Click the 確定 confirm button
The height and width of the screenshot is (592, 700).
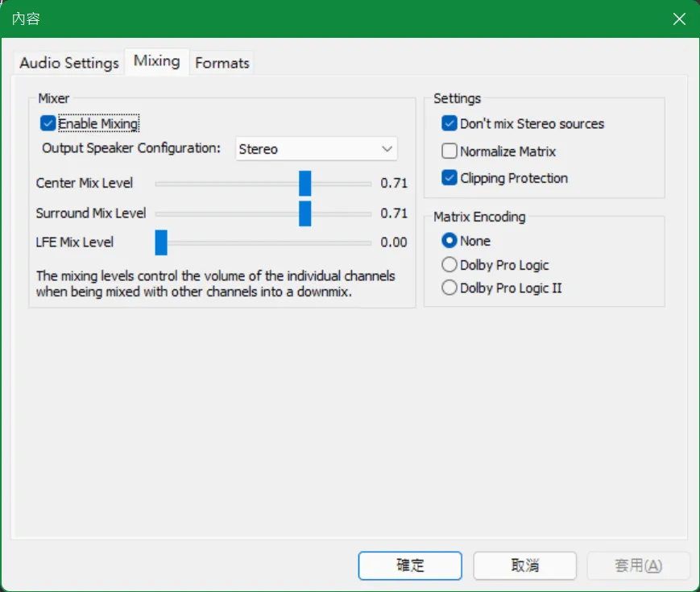(x=410, y=565)
